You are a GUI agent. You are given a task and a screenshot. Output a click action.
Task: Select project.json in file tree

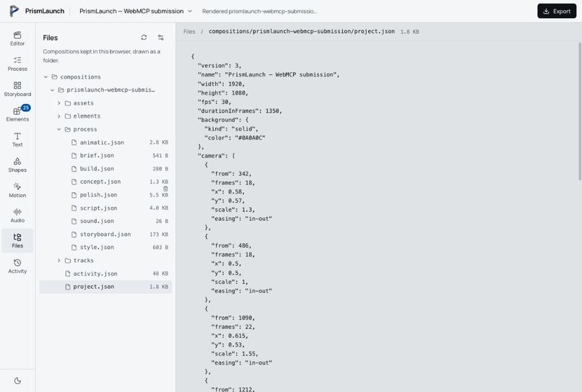click(105, 287)
